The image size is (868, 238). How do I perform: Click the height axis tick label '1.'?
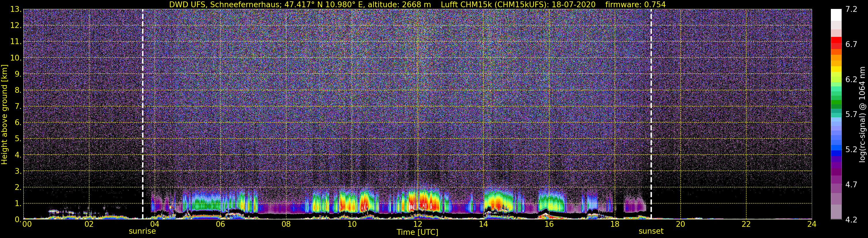pos(18,204)
